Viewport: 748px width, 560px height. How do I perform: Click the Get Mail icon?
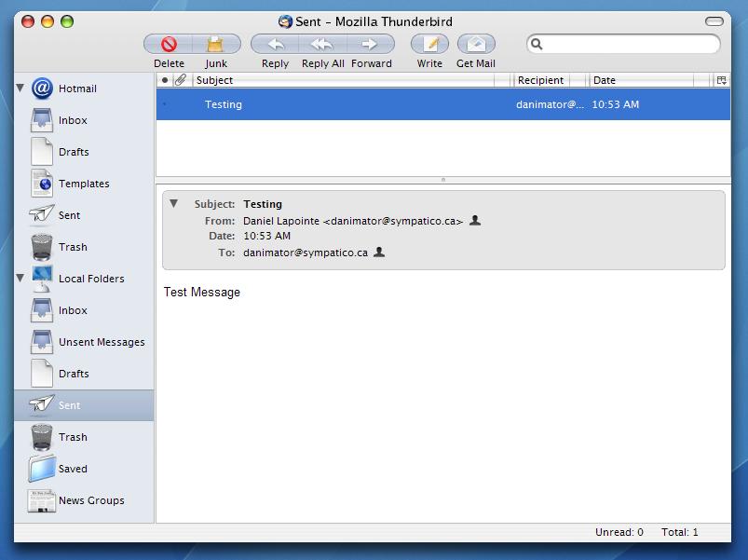point(476,45)
